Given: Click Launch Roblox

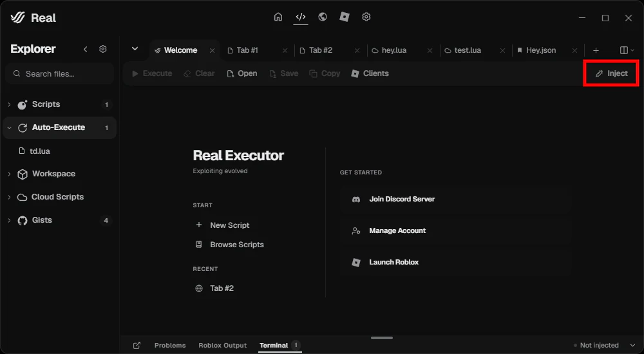Looking at the screenshot, I should point(455,262).
